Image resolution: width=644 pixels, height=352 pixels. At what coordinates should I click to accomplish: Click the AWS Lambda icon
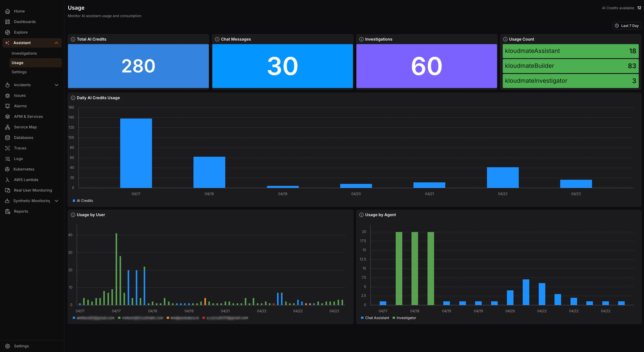tap(7, 180)
